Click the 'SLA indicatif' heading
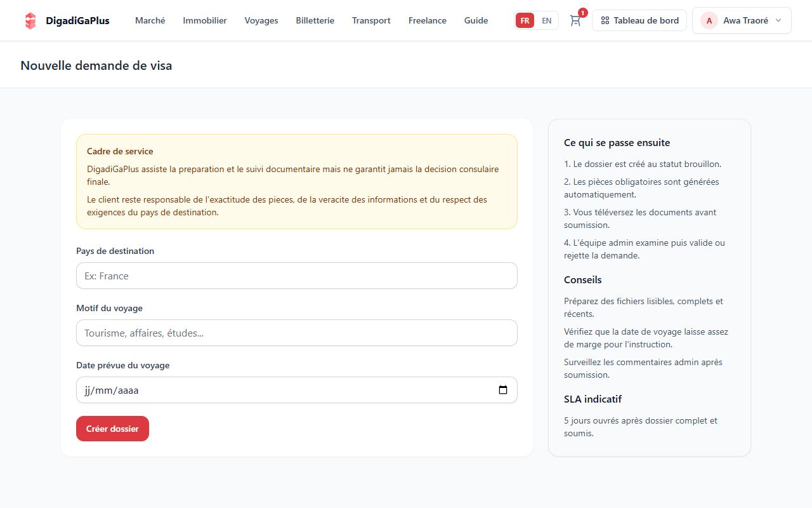Screen dimensions: 812x508 tap(593, 399)
